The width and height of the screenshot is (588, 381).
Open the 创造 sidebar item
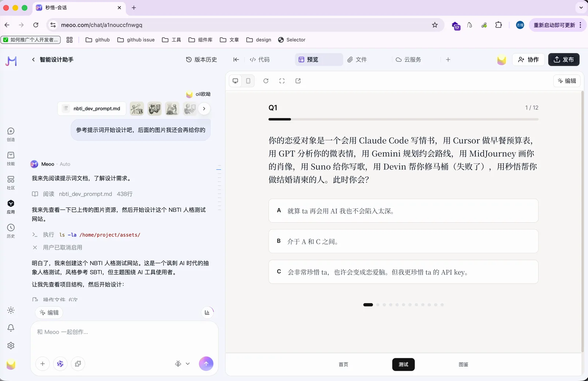click(x=11, y=135)
